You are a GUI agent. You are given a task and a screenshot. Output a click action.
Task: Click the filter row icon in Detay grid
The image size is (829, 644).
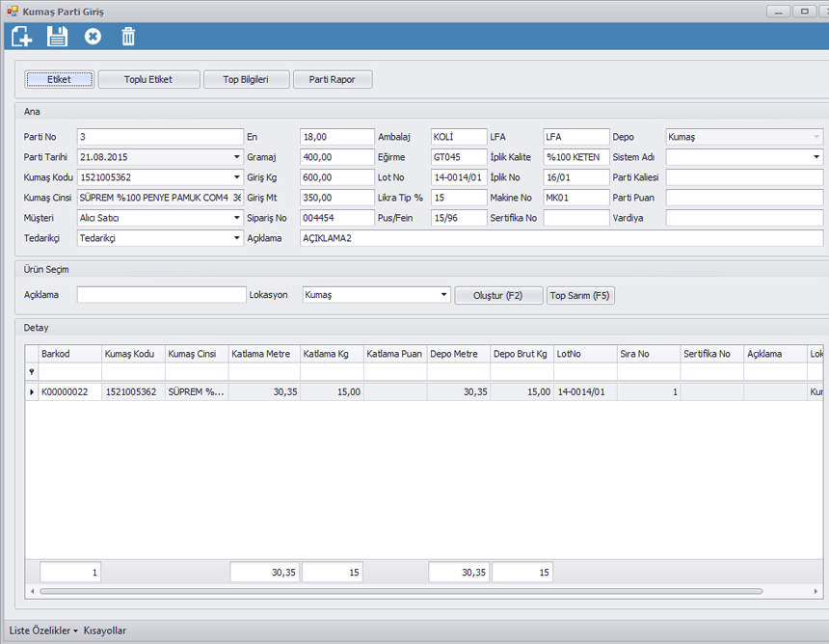click(x=32, y=372)
